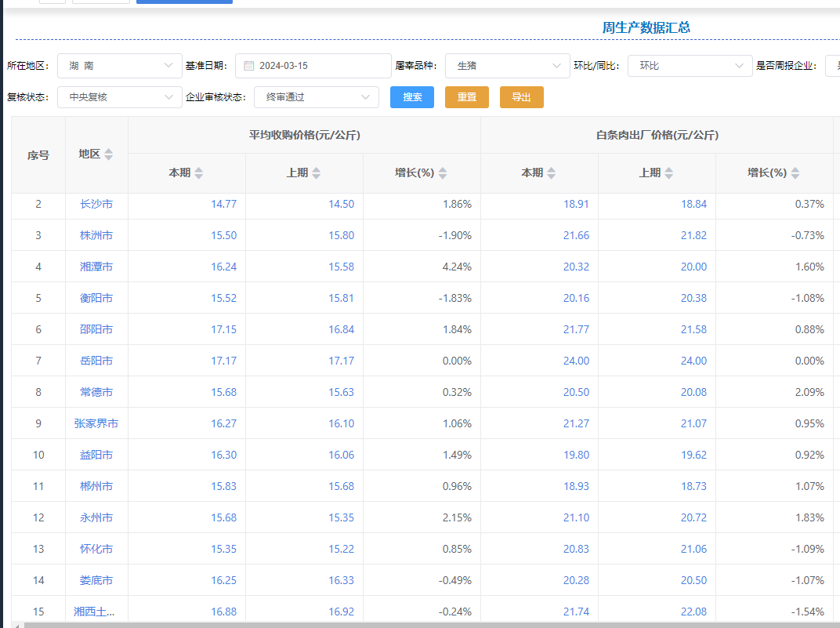Open 企业审核状态 dropdown showing 终审通过
The image size is (840, 628).
point(316,97)
